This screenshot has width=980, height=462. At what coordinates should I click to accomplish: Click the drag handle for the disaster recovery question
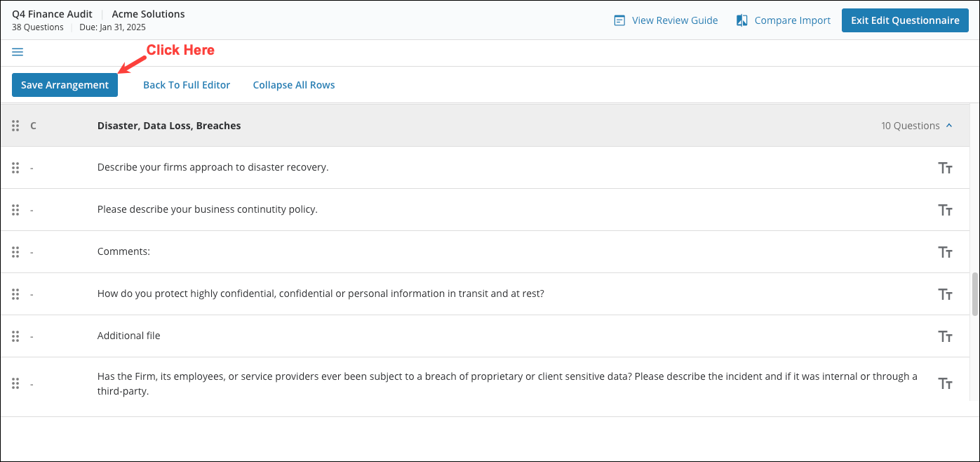(15, 167)
